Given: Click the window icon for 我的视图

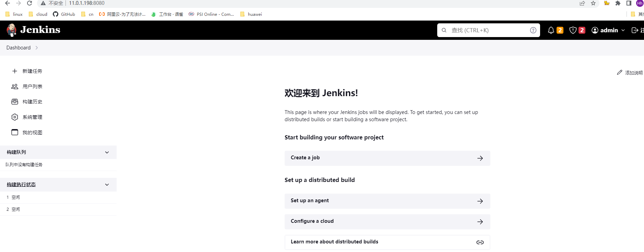Looking at the screenshot, I should click(15, 132).
